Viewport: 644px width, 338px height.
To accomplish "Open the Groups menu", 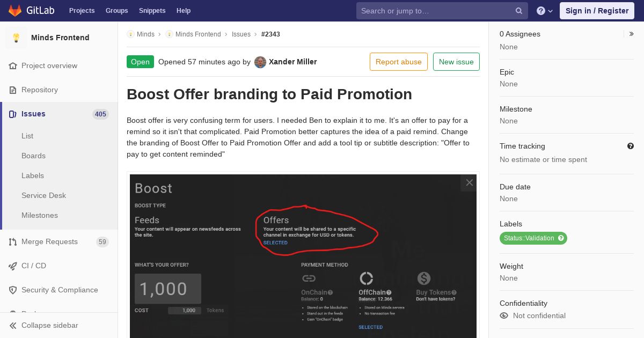I will [x=116, y=11].
